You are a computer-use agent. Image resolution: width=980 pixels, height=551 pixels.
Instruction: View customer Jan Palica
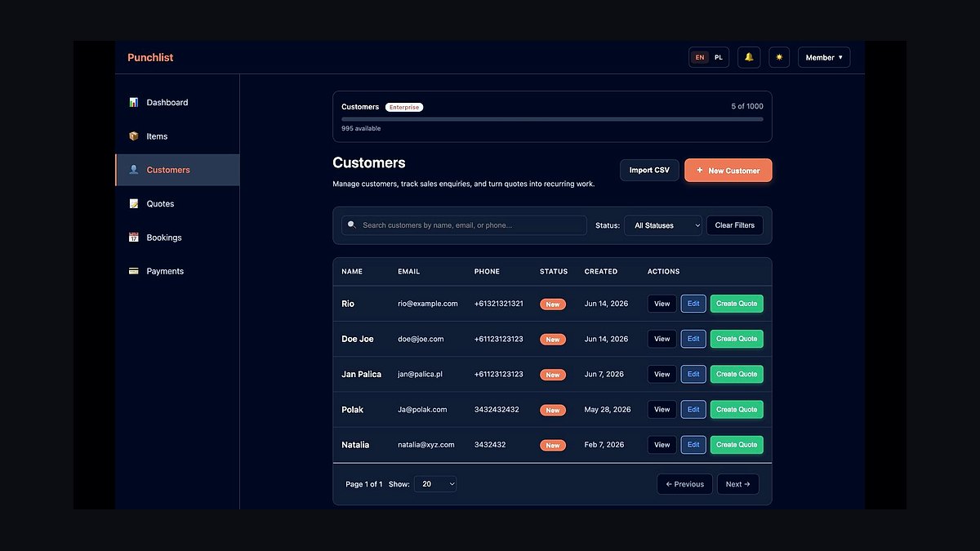662,374
